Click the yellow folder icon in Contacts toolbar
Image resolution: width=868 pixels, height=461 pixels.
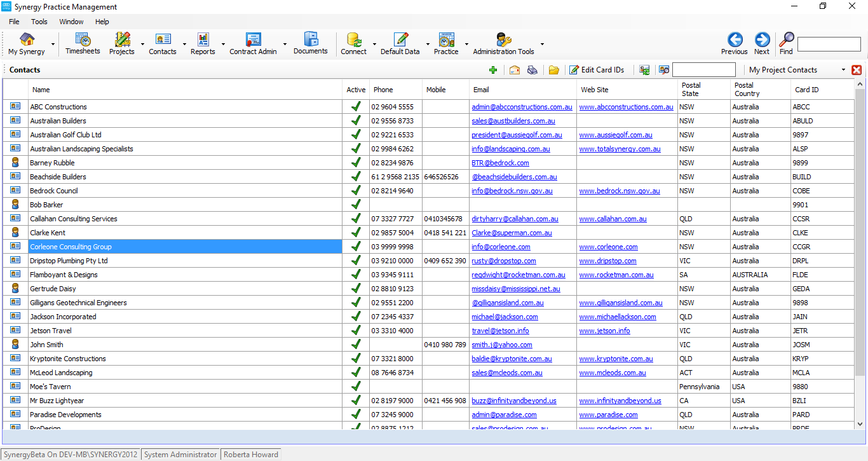(x=554, y=70)
